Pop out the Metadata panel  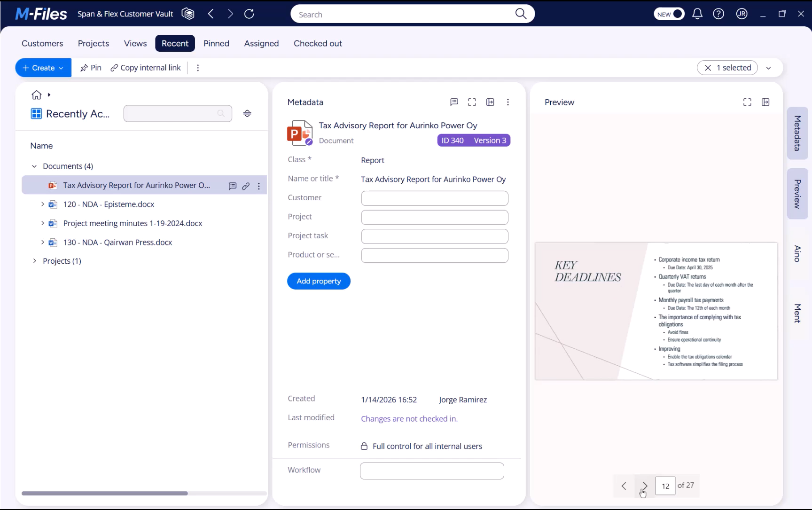(x=490, y=102)
